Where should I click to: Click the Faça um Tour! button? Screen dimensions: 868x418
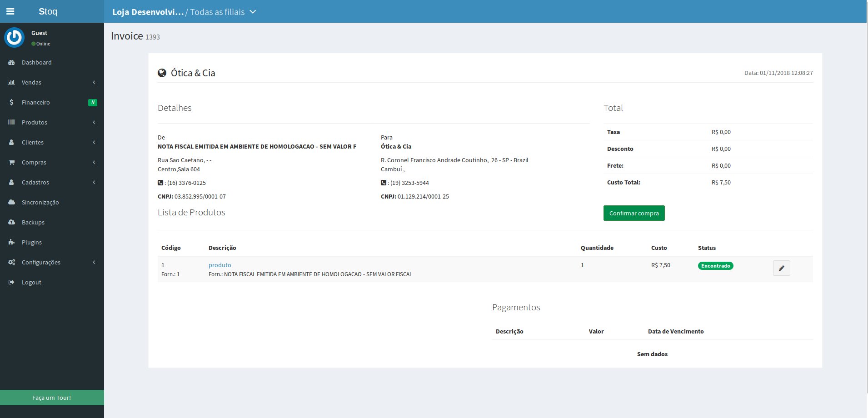[52, 398]
